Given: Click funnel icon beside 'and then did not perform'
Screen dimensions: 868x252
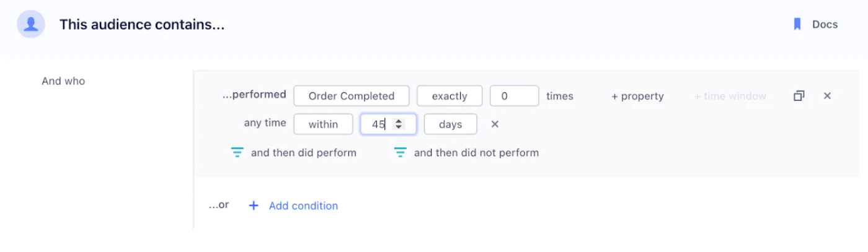Looking at the screenshot, I should [x=401, y=153].
